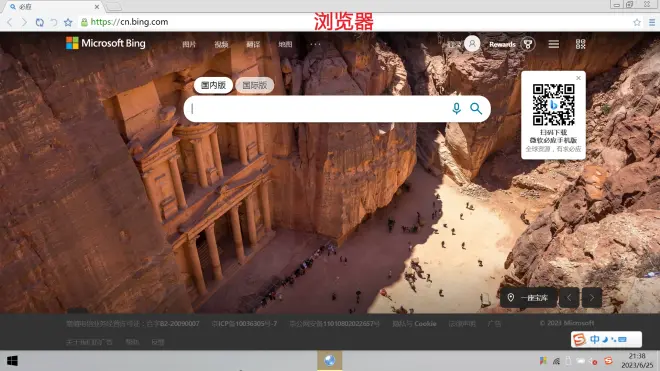This screenshot has height=371, width=660.
Task: Show previous background image arrow
Action: pos(569,298)
